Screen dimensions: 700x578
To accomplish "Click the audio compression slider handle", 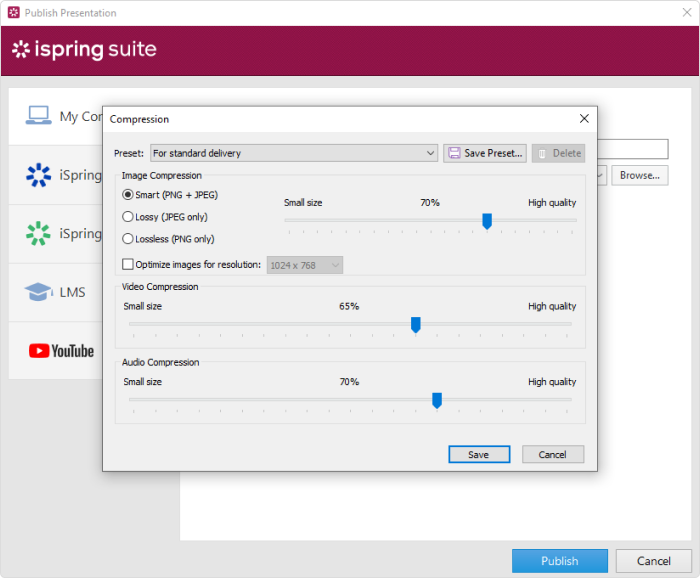I will pyautogui.click(x=437, y=400).
